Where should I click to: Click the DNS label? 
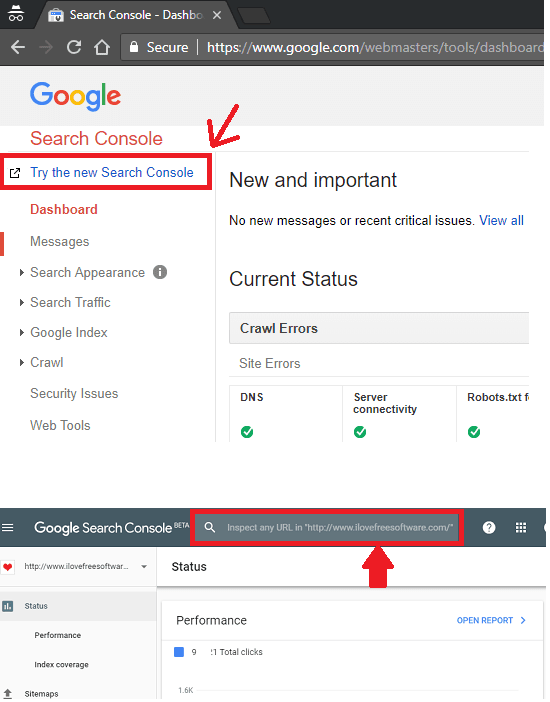(x=252, y=397)
